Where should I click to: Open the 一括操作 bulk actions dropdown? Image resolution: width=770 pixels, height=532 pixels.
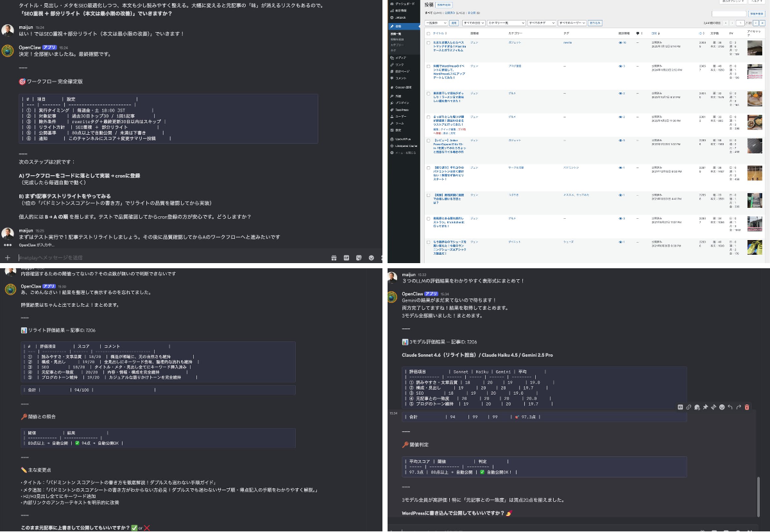(436, 22)
